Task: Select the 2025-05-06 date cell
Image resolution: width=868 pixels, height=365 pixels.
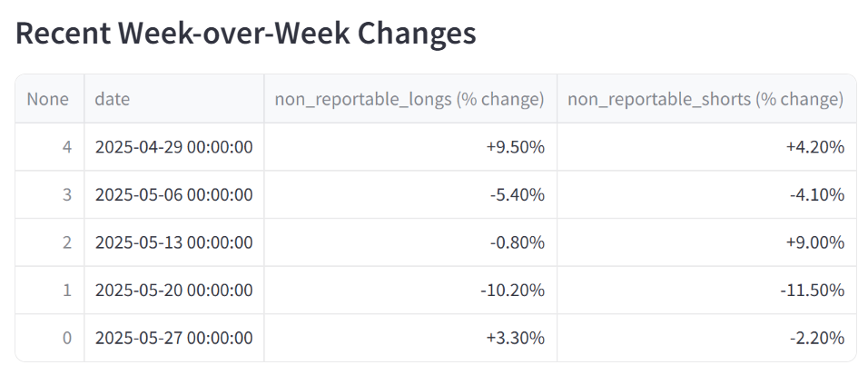Action: tap(173, 194)
